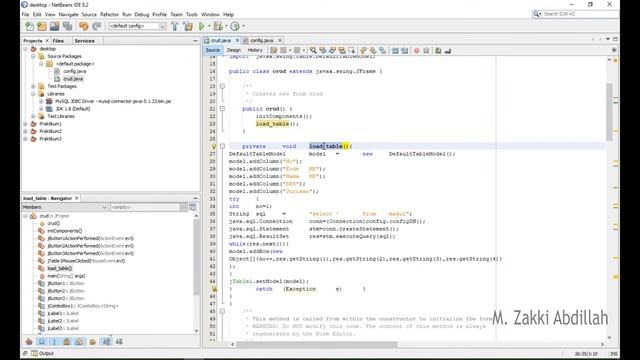Open the Refactor menu
This screenshot has height=360, width=640.
109,14
